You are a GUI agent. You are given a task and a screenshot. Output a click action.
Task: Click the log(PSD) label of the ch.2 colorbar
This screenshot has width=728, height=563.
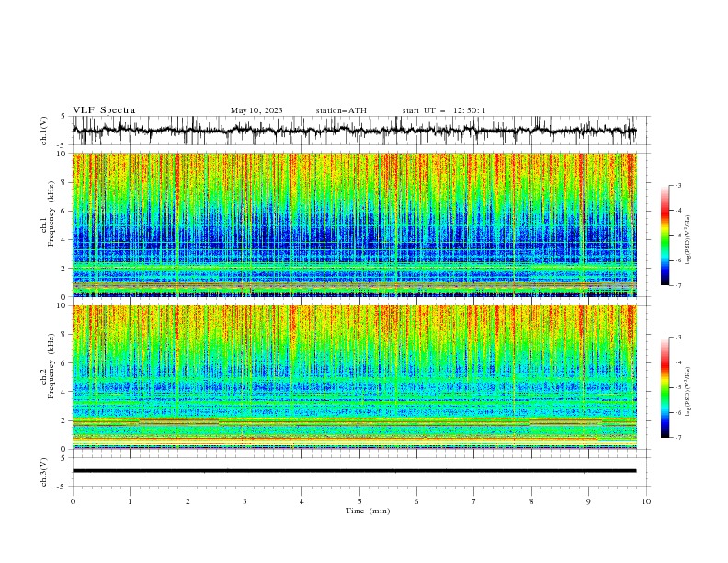click(x=688, y=392)
